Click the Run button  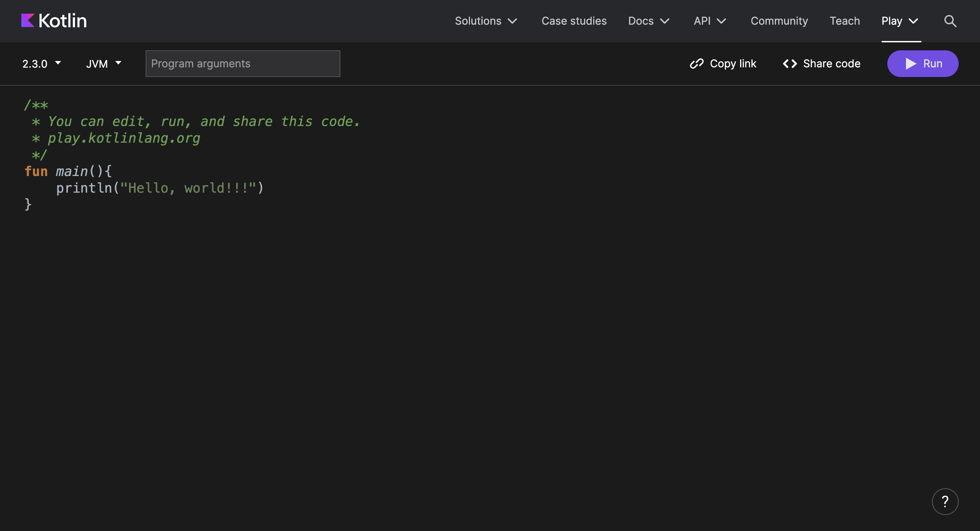[923, 64]
